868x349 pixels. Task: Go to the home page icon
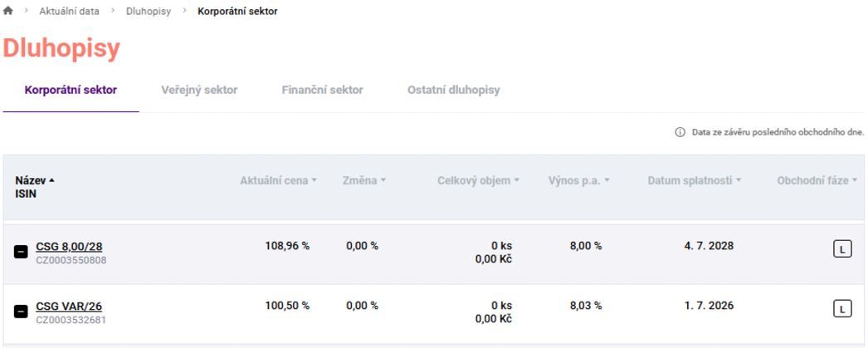click(7, 11)
